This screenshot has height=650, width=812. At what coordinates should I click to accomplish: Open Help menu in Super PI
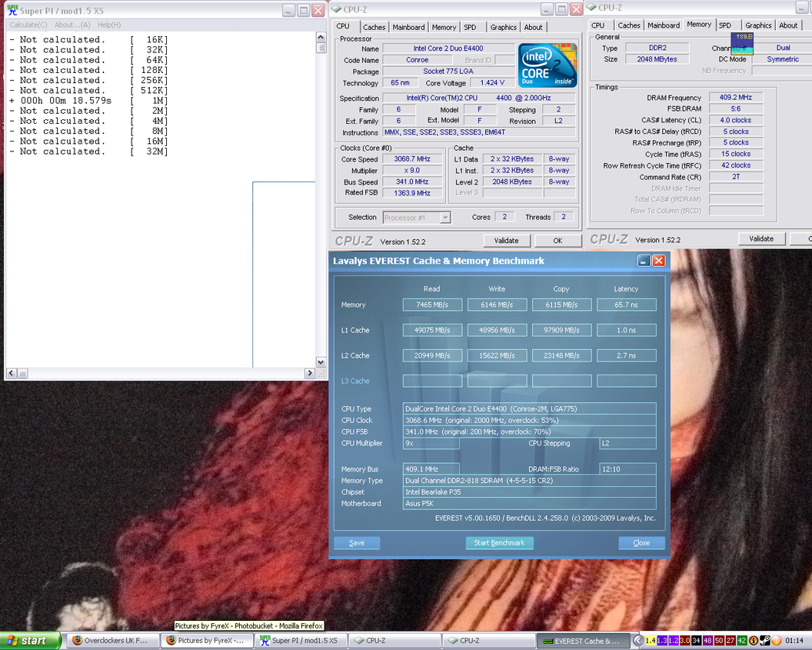[x=109, y=25]
